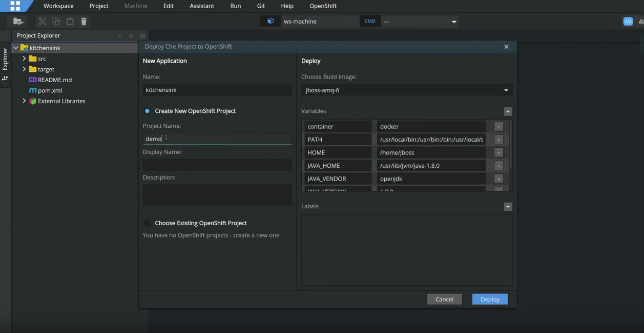
Task: Add a new variable with the plus icon
Action: point(508,111)
